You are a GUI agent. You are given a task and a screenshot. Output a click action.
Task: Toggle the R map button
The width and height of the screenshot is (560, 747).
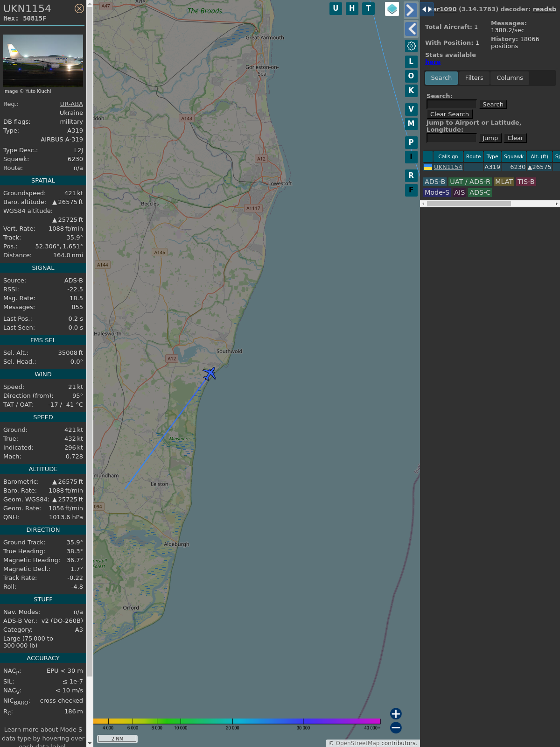coord(411,176)
